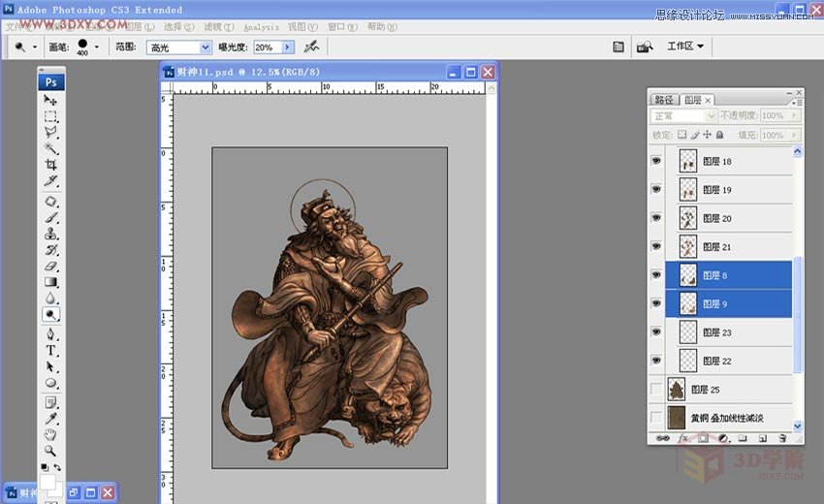Open the 填充 fill arrow
This screenshot has height=504, width=824.
pyautogui.click(x=794, y=135)
